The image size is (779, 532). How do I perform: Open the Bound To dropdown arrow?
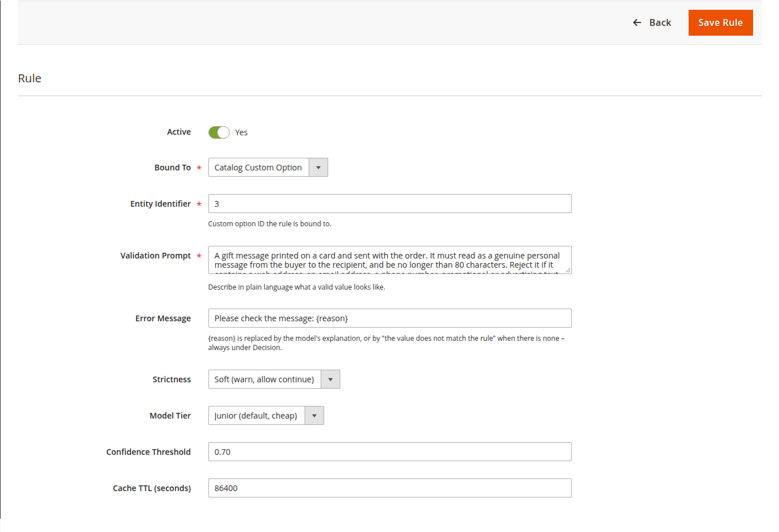pyautogui.click(x=318, y=168)
